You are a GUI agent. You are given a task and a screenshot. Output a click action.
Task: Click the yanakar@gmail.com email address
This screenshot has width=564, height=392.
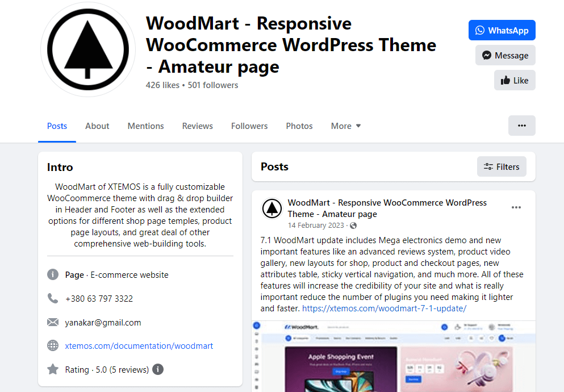pyautogui.click(x=103, y=323)
